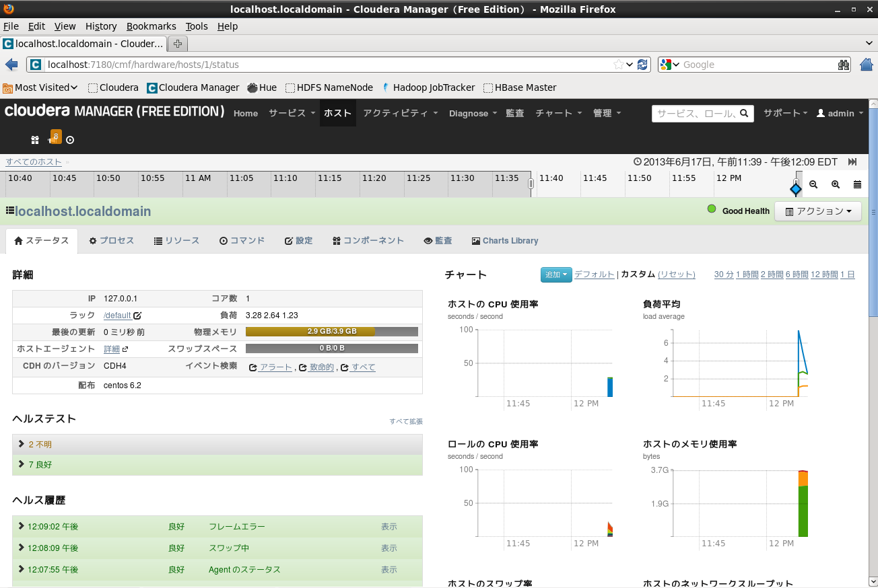Click the すべて拡張 link
The image size is (878, 588).
pyautogui.click(x=406, y=422)
